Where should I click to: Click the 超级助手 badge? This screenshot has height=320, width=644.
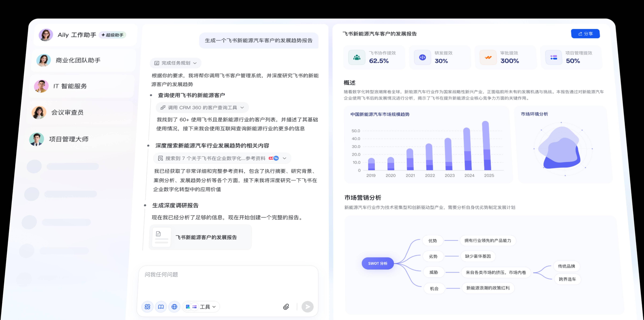pyautogui.click(x=112, y=35)
